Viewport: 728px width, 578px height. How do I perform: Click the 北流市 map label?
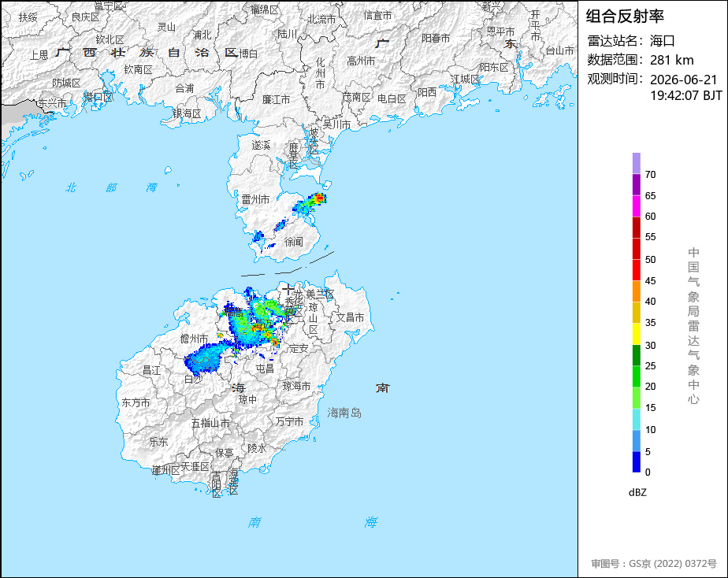click(321, 19)
